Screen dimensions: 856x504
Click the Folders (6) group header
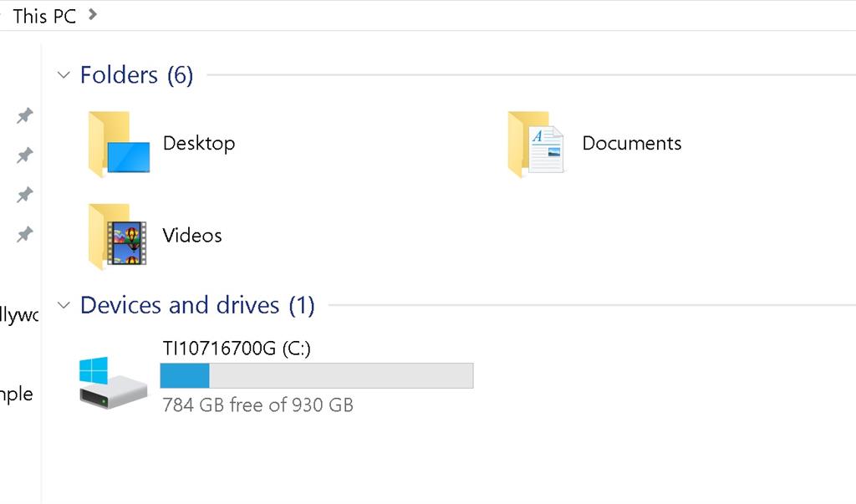(x=136, y=75)
